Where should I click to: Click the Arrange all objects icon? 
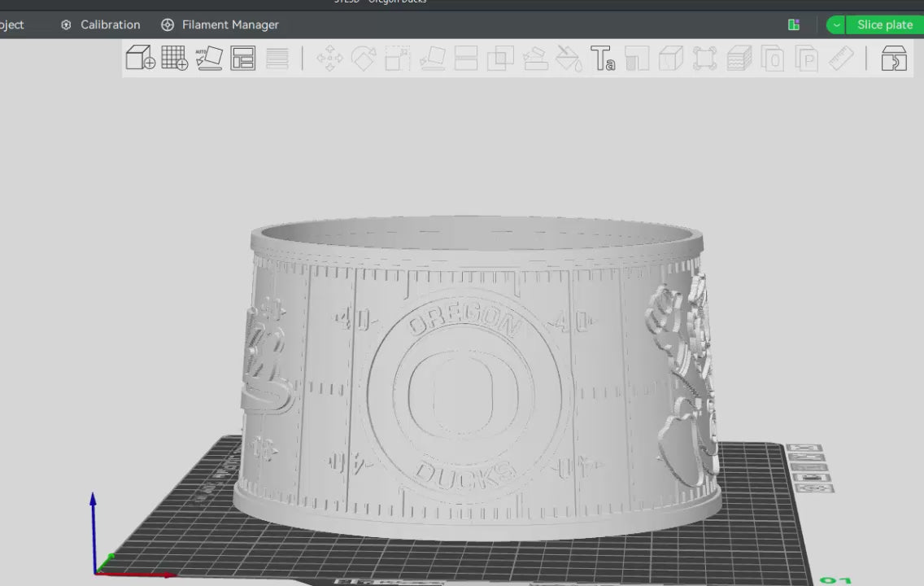coord(242,59)
